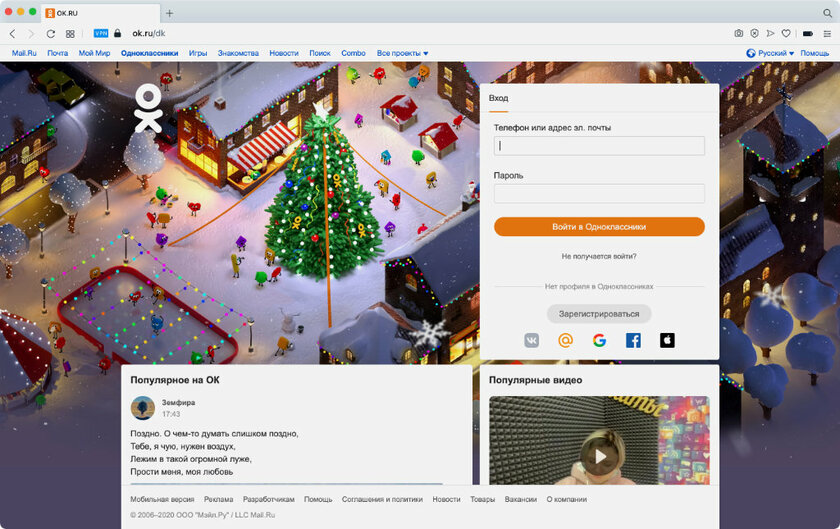
Task: Click Одноклассники in the top bar
Action: [149, 53]
